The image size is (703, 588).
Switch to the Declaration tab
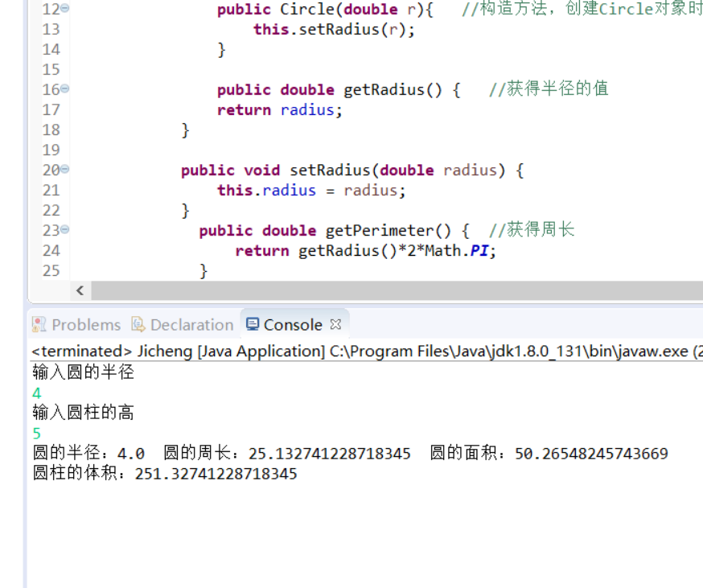183,324
